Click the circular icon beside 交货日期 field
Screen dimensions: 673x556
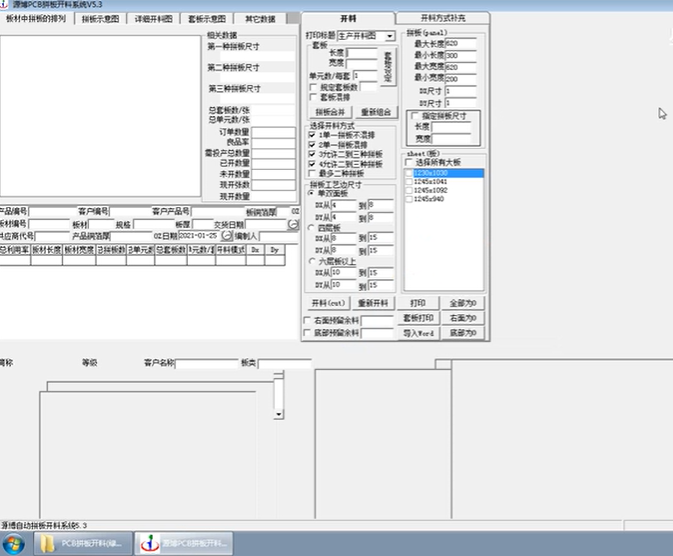click(x=293, y=225)
